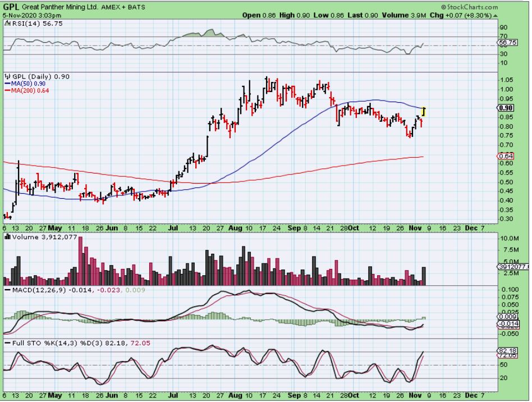Click the blue MA(50) line marker
Image resolution: width=532 pixels, height=402 pixels.
tap(7, 84)
